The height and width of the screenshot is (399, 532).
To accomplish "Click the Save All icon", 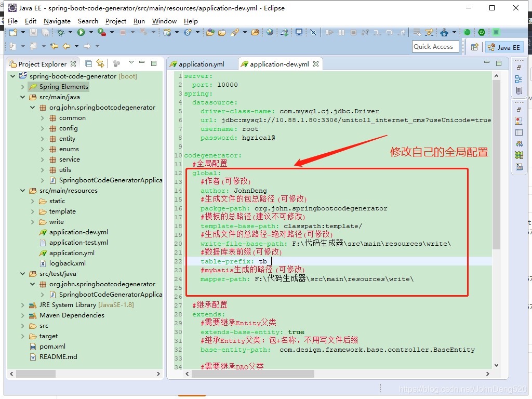I will tap(45, 33).
